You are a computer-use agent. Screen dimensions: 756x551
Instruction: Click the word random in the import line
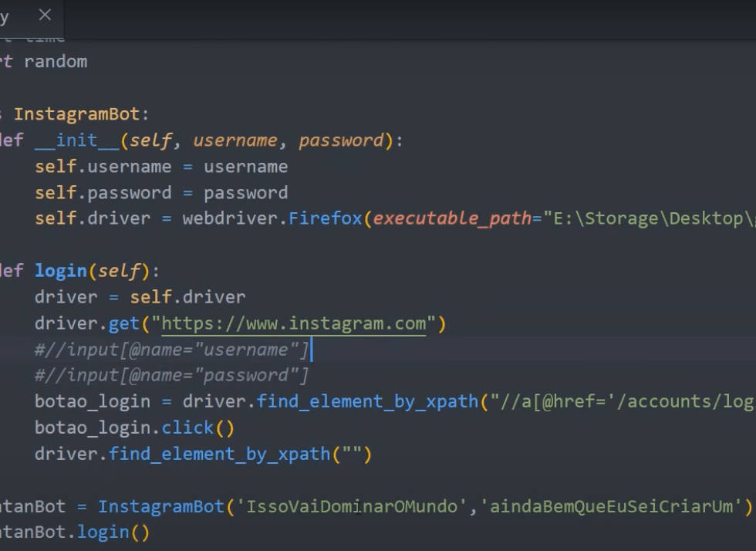56,62
